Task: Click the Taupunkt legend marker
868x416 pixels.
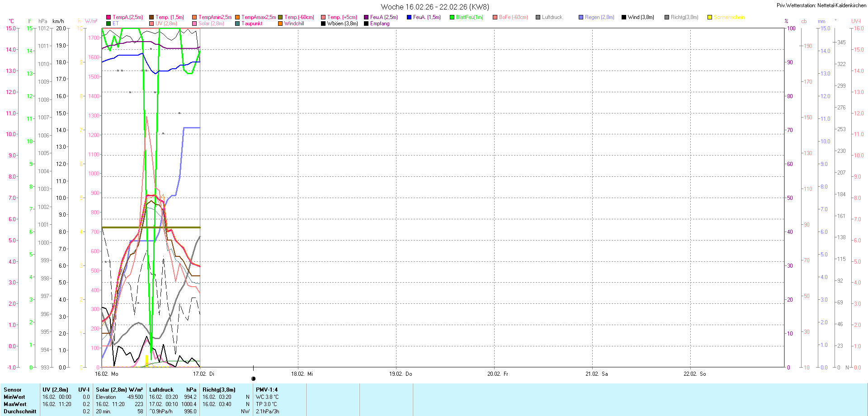Action: (237, 24)
